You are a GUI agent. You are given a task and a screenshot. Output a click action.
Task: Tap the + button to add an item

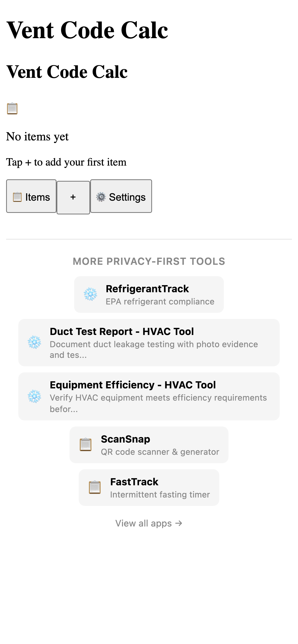(x=73, y=197)
